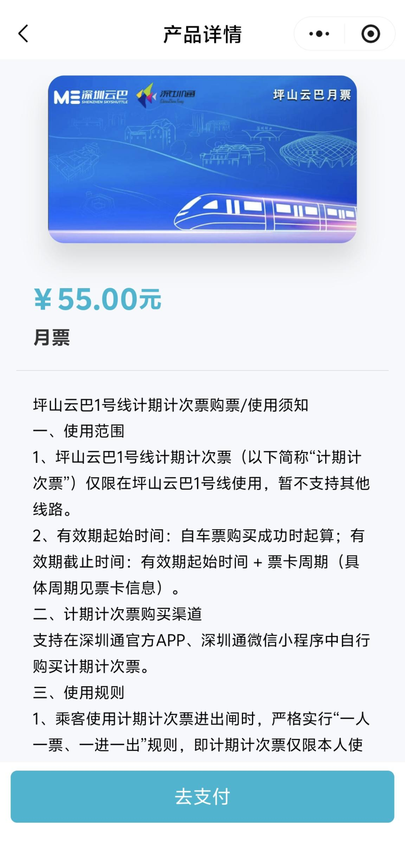Click the 产品详情 page title
Viewport: 405px width, 868px height.
(202, 35)
